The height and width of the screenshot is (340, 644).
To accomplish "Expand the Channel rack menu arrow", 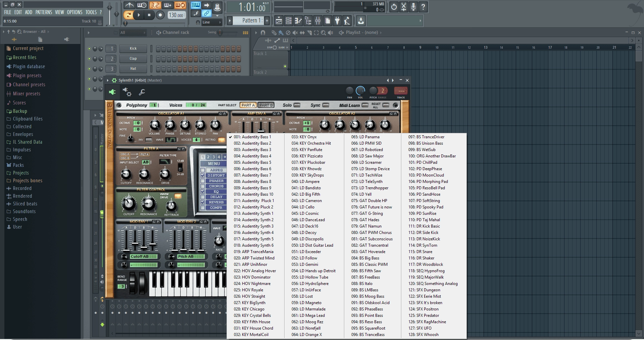I will pyautogui.click(x=89, y=33).
